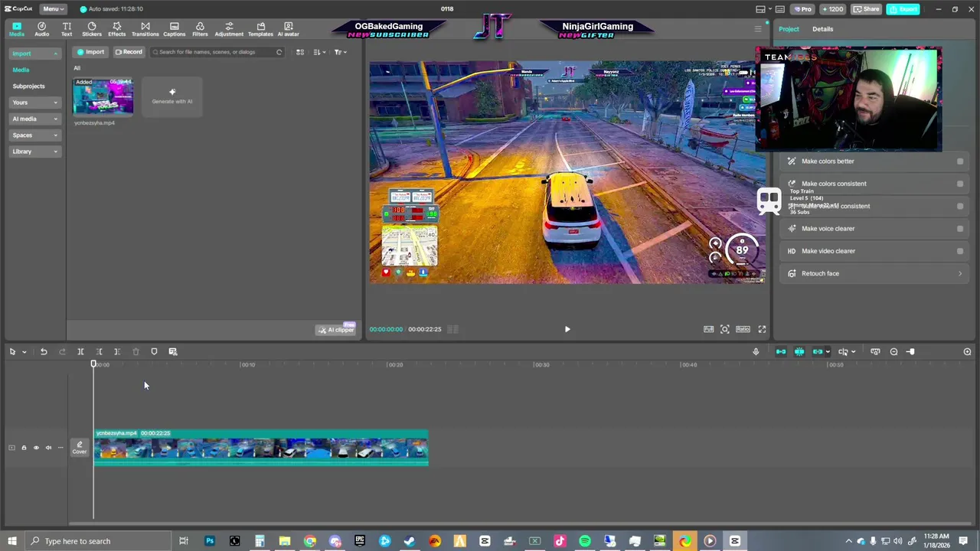Open the Text panel
Viewport: 980px width, 551px height.
tap(67, 29)
